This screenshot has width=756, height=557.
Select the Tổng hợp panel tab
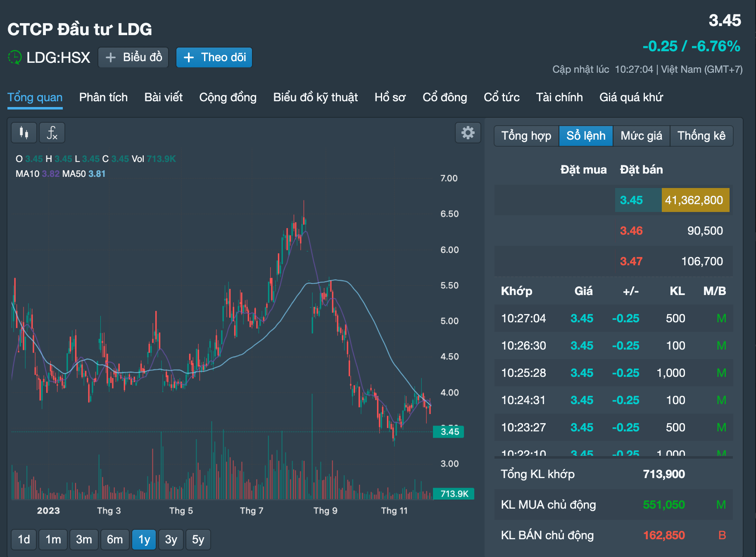point(526,136)
